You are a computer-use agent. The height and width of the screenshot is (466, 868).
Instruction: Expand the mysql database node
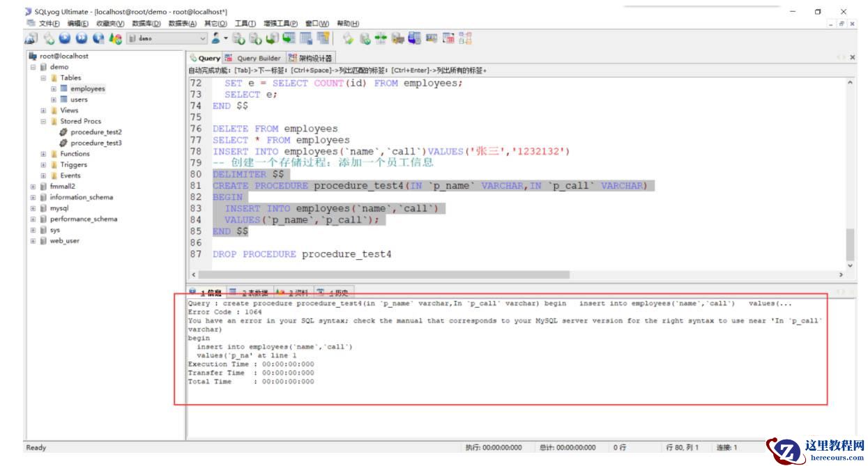pos(33,208)
